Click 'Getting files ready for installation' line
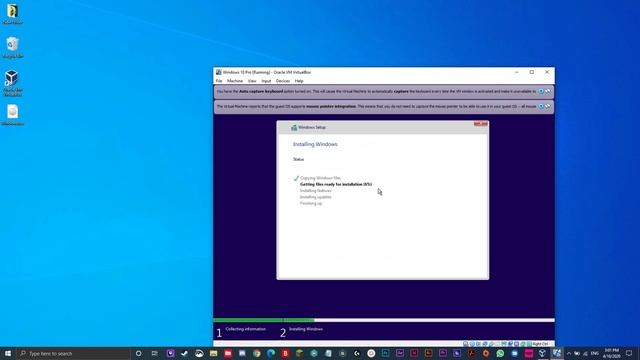Viewport: 640px width, 360px height. tap(336, 184)
